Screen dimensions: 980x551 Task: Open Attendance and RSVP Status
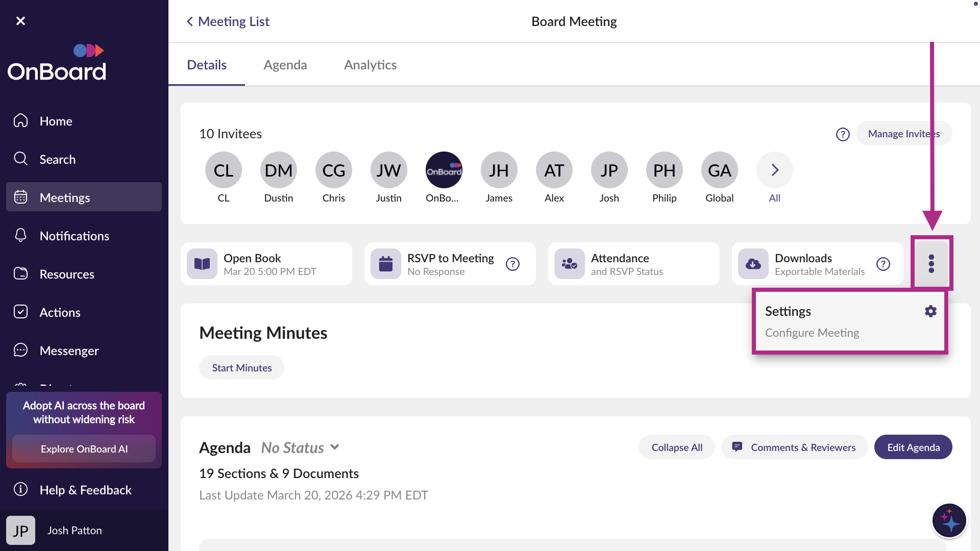[633, 264]
